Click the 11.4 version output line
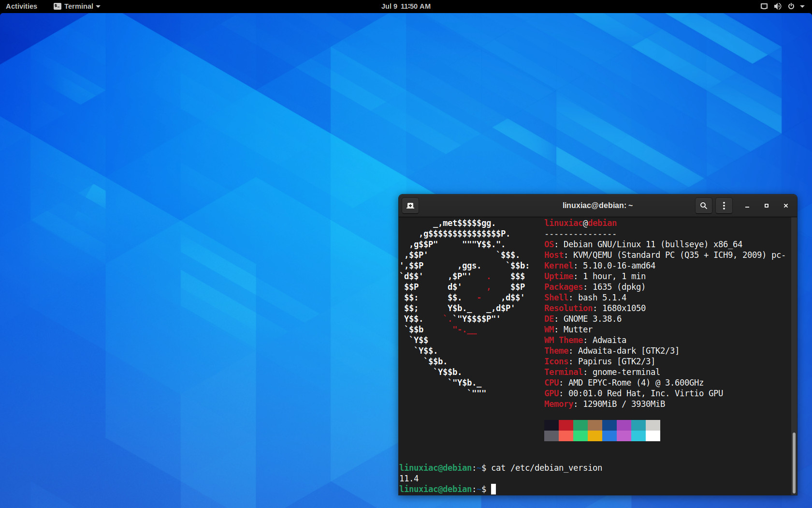 409,478
